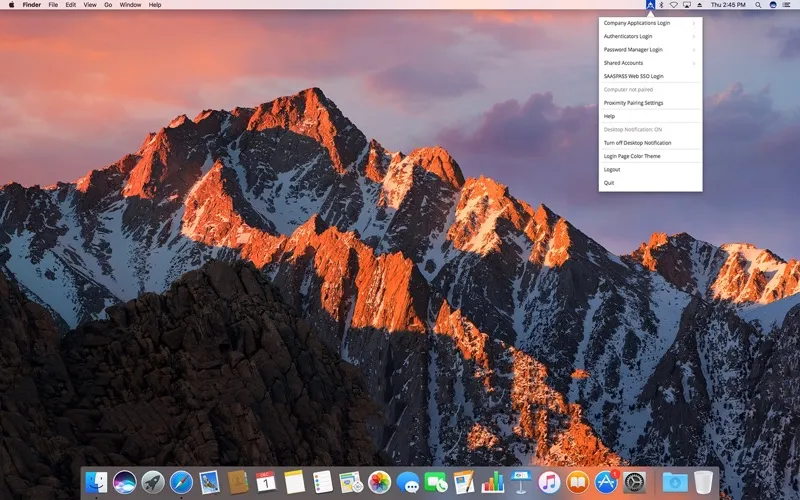Open the App Store dock icon
Viewport: 800px width, 500px height.
[606, 482]
